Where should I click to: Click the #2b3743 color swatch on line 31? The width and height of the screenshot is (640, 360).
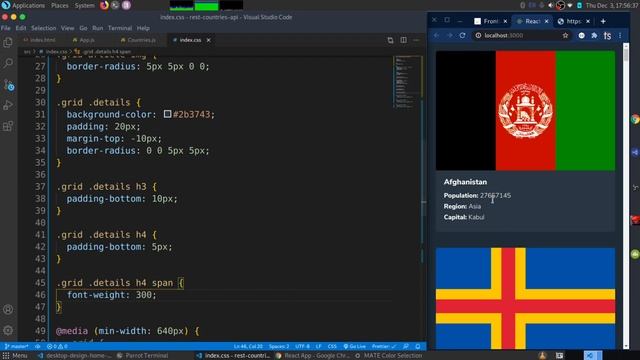(x=167, y=114)
